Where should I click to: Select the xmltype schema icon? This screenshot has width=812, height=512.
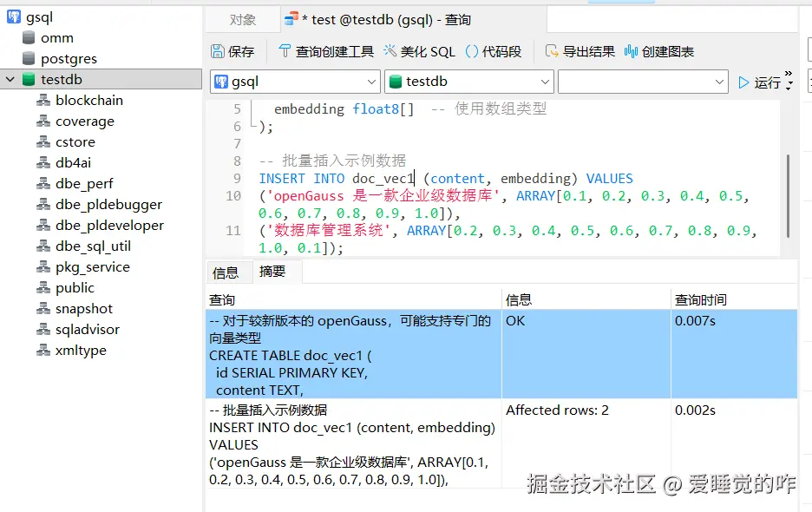pyautogui.click(x=43, y=351)
